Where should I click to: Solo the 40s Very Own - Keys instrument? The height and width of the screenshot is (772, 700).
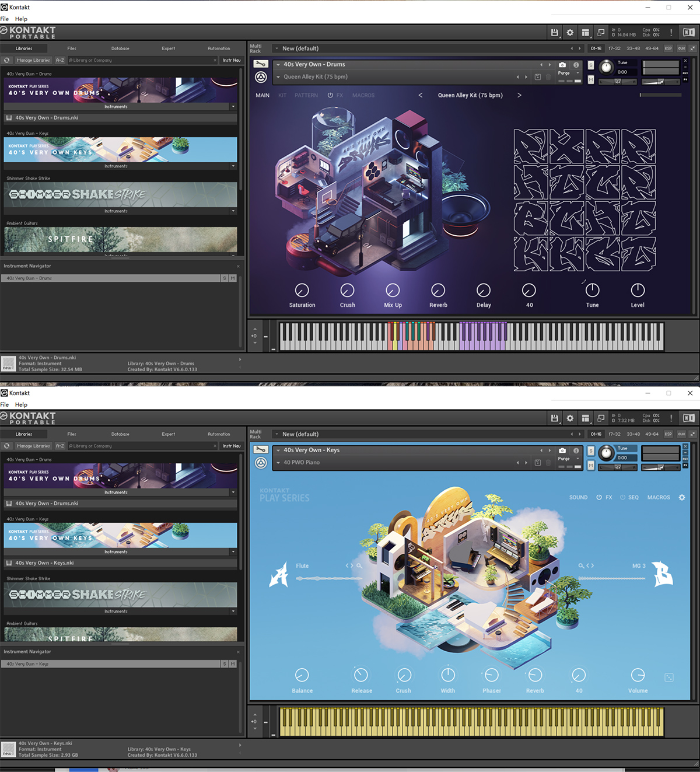pos(591,450)
